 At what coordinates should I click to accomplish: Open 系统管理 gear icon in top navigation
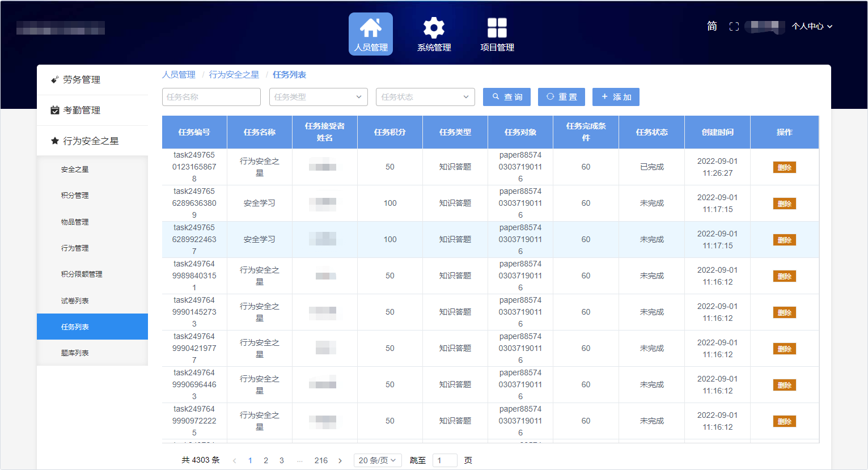[434, 34]
